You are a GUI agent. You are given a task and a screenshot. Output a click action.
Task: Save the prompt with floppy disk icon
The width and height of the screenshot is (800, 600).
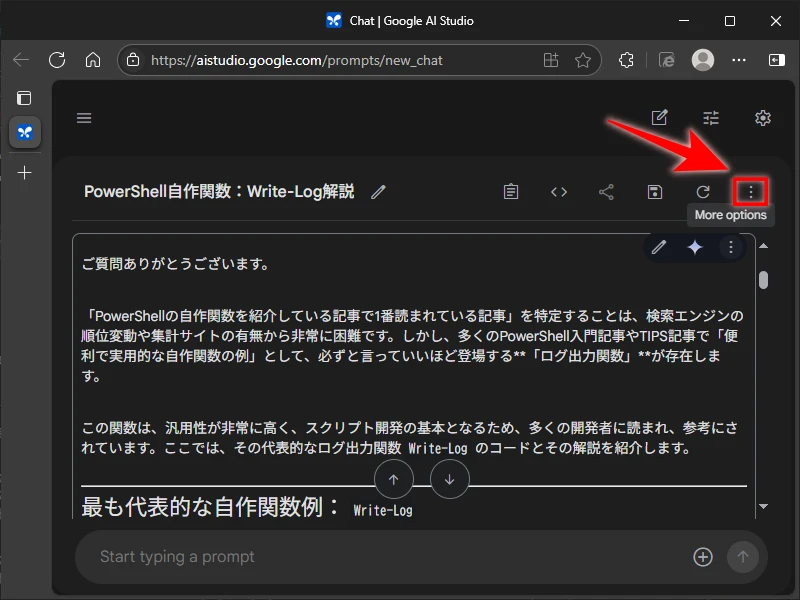tap(655, 192)
